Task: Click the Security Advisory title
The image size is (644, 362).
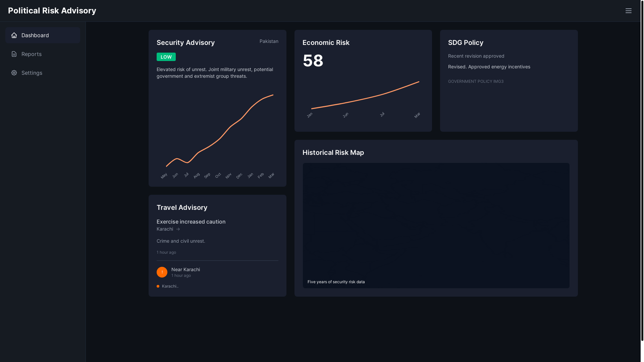Action: 185,43
